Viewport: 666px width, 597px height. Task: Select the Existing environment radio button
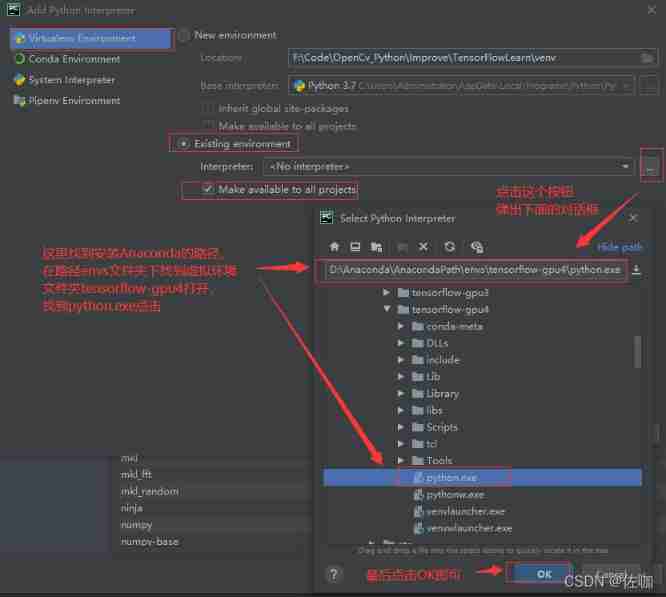pos(184,144)
